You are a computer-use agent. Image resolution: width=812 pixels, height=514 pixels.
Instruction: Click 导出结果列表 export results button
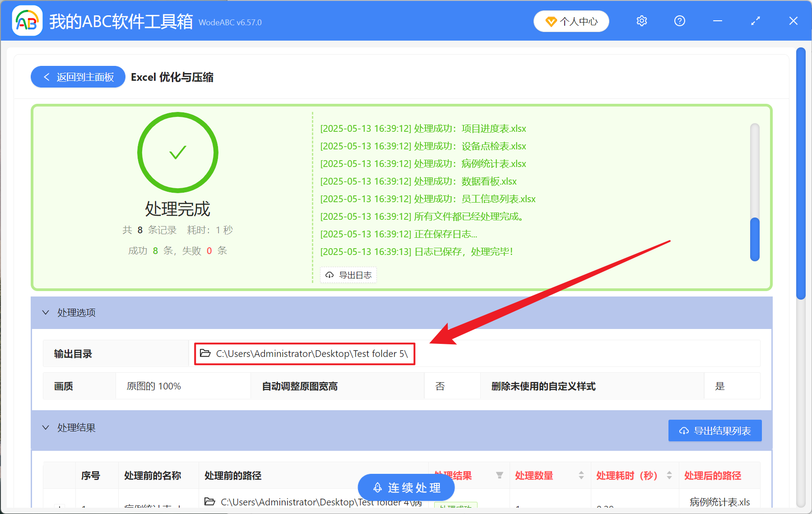click(x=715, y=431)
